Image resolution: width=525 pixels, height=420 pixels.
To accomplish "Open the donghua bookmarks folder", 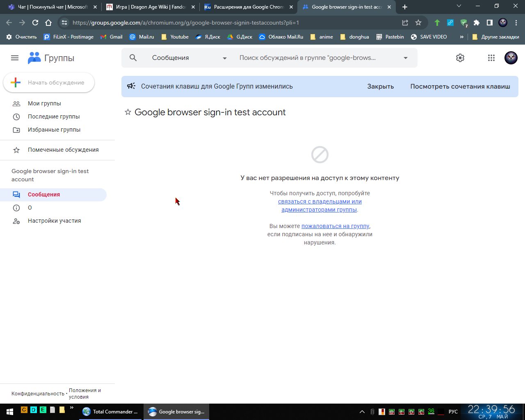I will tap(355, 37).
